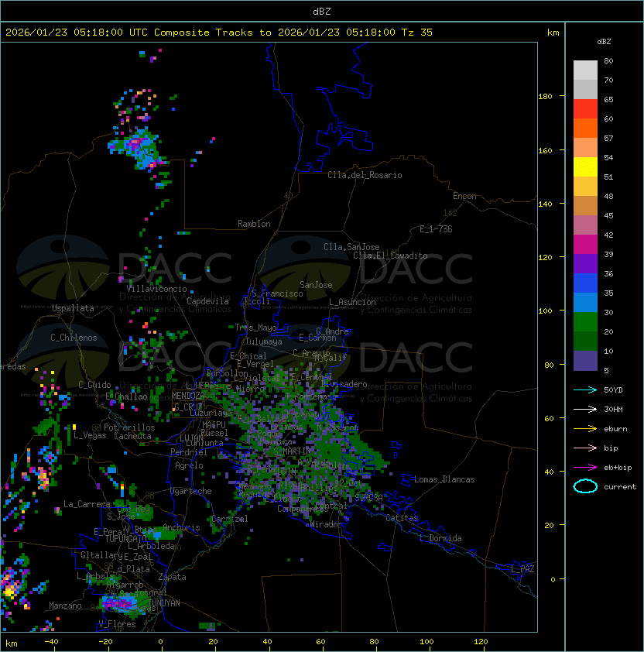Click the E_1-736 map label
Viewport: 644px width, 652px height.
coord(436,229)
